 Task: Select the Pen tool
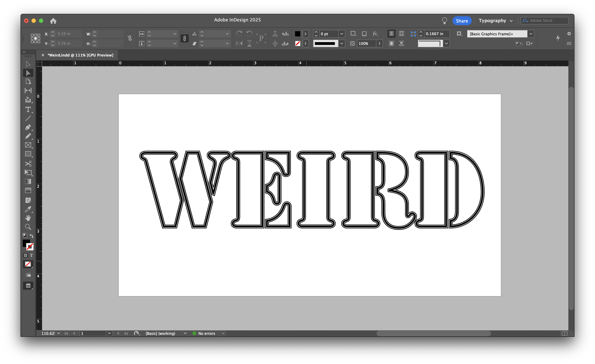point(28,127)
